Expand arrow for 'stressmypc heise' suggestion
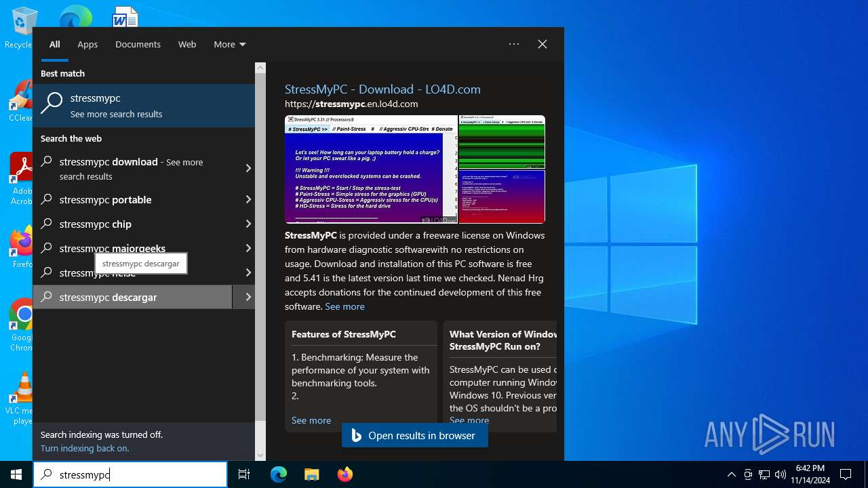868x488 pixels. (x=248, y=273)
